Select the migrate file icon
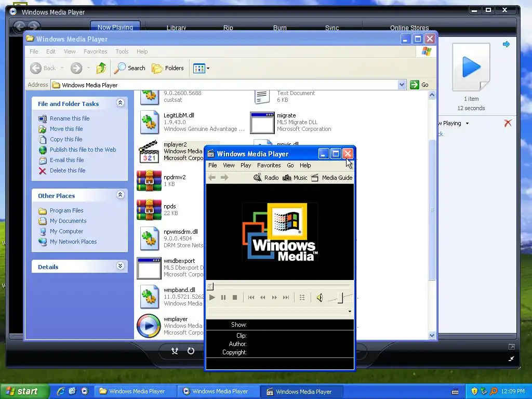The image size is (532, 399). click(x=262, y=123)
